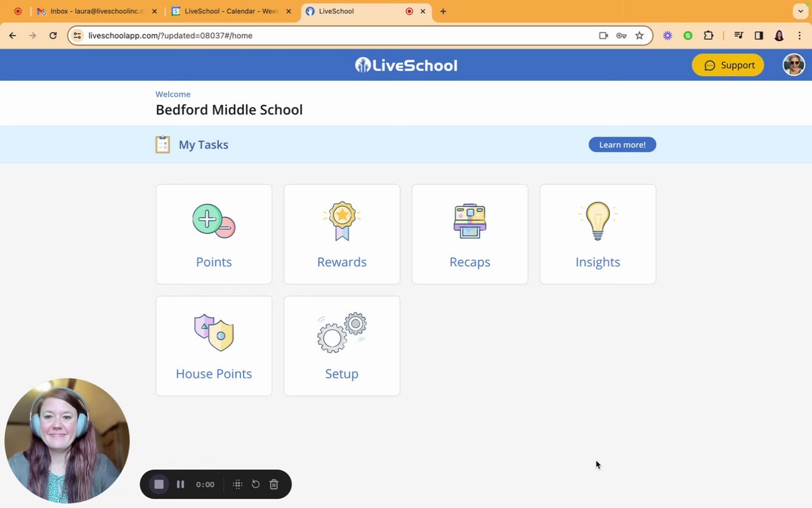Click the My Tasks clipboard icon

pyautogui.click(x=163, y=145)
